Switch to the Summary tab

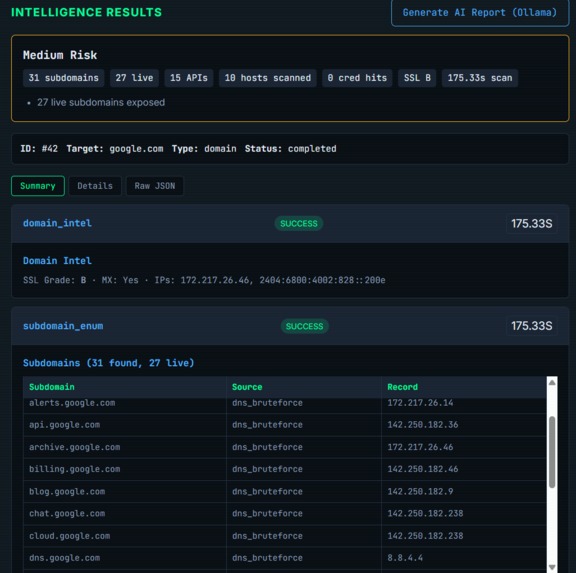click(38, 186)
